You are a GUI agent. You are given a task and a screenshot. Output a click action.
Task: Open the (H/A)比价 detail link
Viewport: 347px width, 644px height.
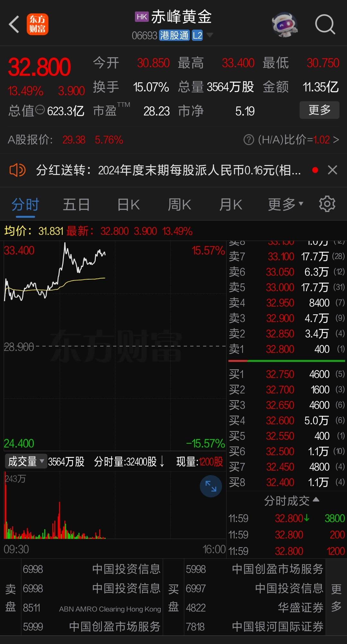coord(298,140)
